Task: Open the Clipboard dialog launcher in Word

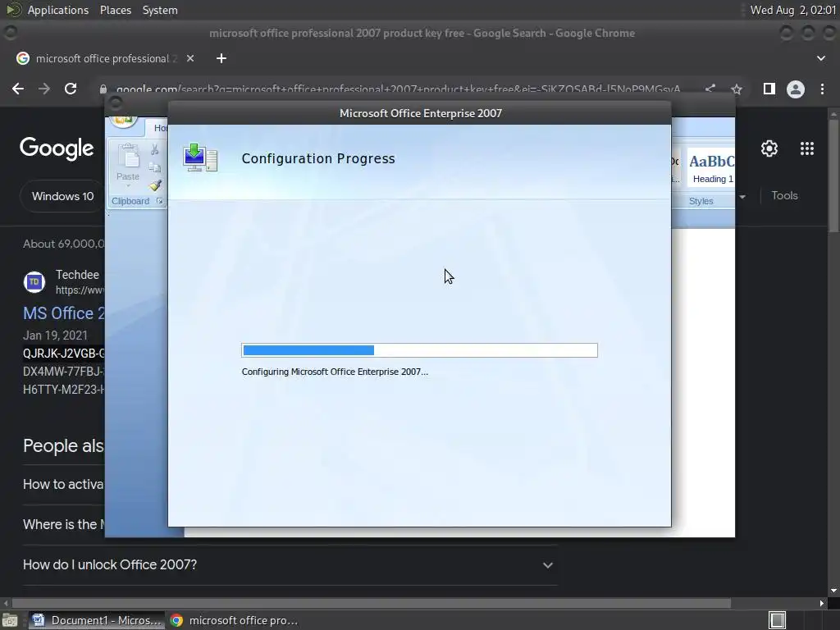Action: pyautogui.click(x=160, y=201)
